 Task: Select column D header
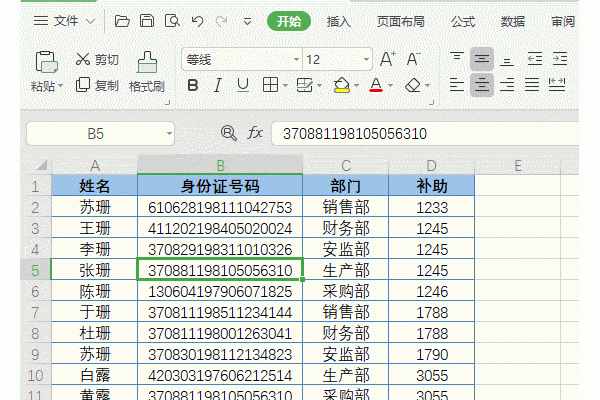point(432,165)
